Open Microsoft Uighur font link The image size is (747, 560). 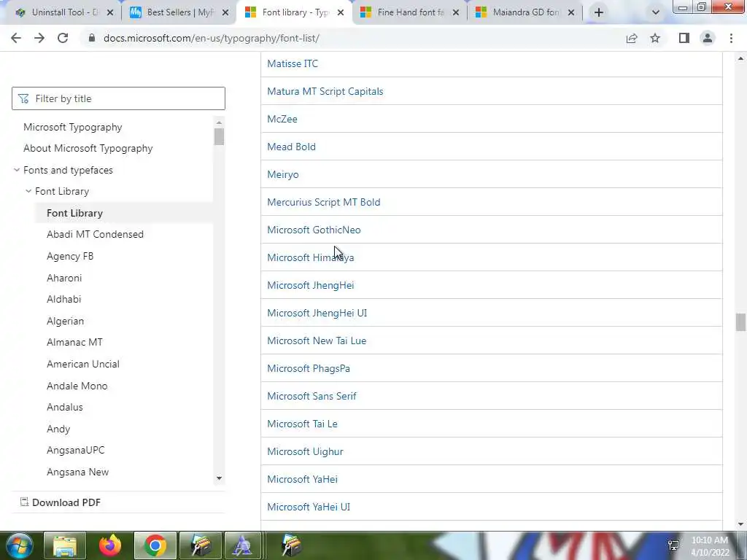pos(305,451)
